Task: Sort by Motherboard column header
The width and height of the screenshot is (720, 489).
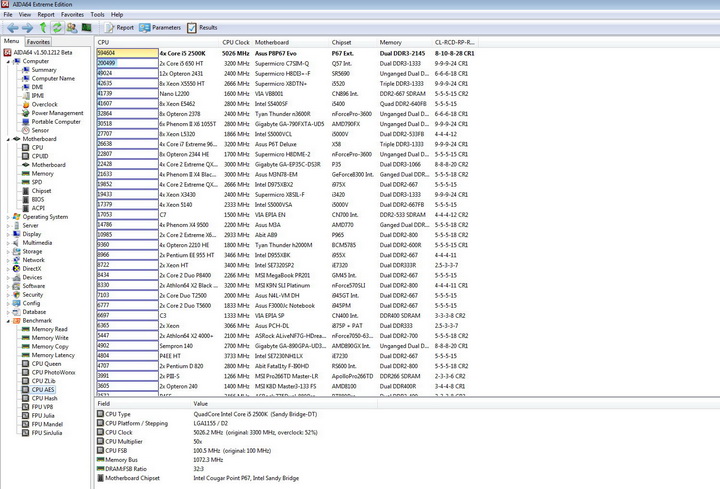Action: (x=291, y=42)
